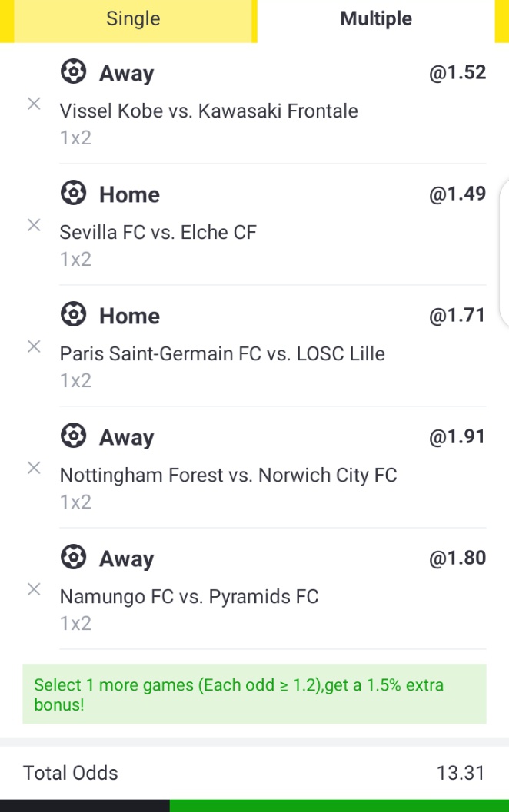Switch to the Single tab

click(133, 19)
